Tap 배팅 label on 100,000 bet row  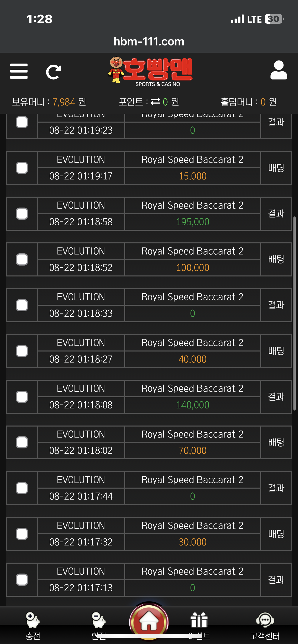click(276, 259)
